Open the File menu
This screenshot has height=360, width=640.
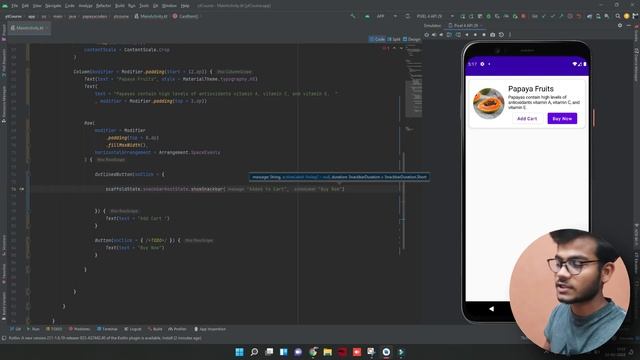14,6
